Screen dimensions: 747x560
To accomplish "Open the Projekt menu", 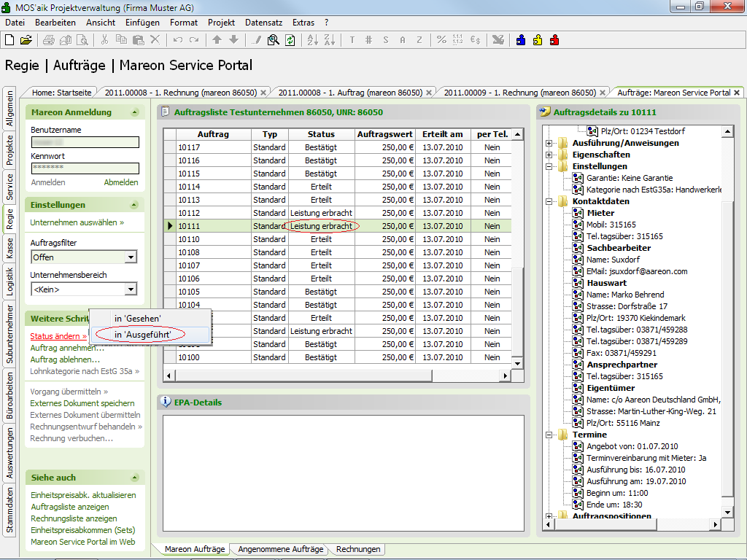I will [221, 23].
